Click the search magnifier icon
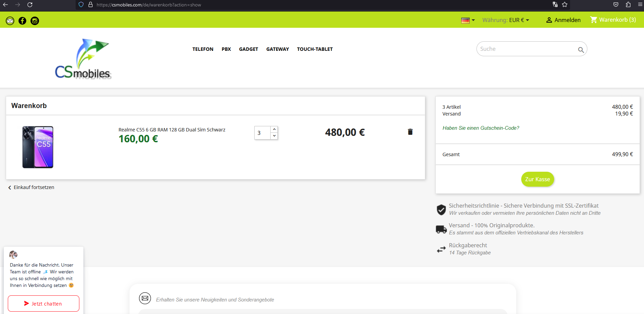This screenshot has height=314, width=644. [581, 50]
